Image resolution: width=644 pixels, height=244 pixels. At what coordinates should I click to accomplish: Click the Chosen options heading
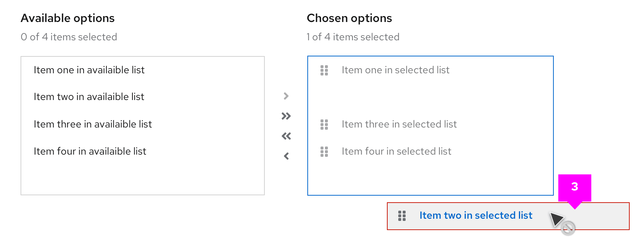(349, 18)
